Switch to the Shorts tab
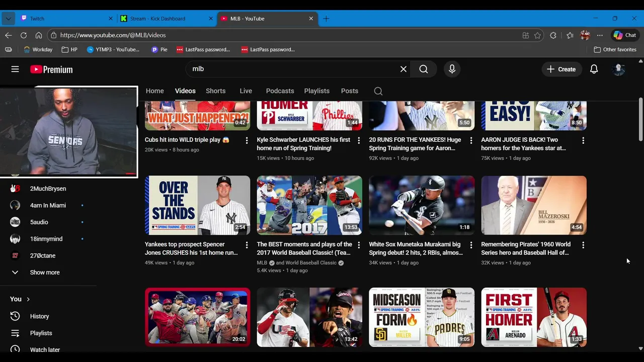644x362 pixels. click(215, 91)
